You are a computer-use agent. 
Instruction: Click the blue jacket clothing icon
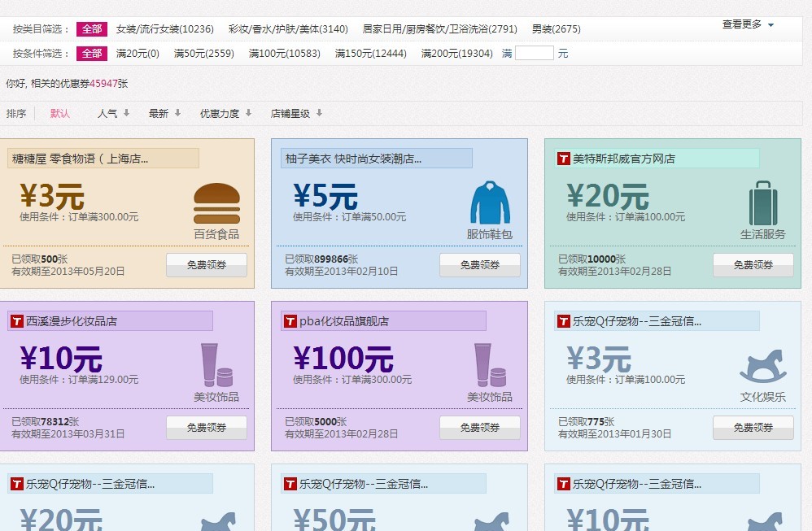click(490, 202)
